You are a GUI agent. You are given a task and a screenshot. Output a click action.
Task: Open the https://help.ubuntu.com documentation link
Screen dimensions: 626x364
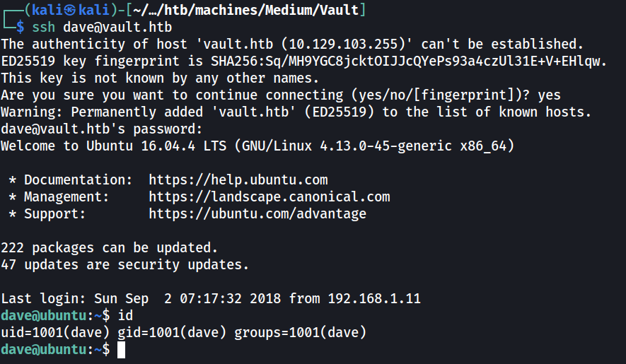(238, 180)
